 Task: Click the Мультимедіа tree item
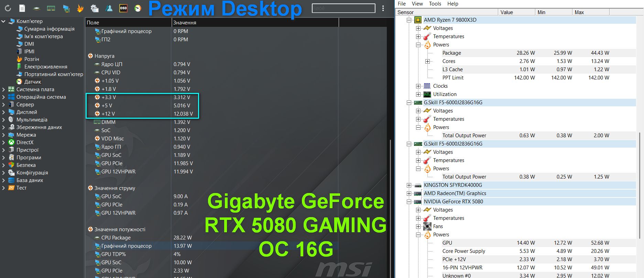pos(32,120)
